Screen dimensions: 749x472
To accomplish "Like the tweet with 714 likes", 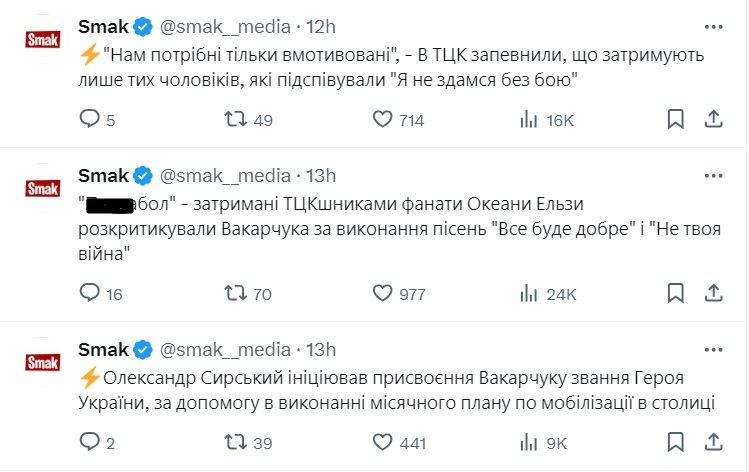I will pos(381,120).
